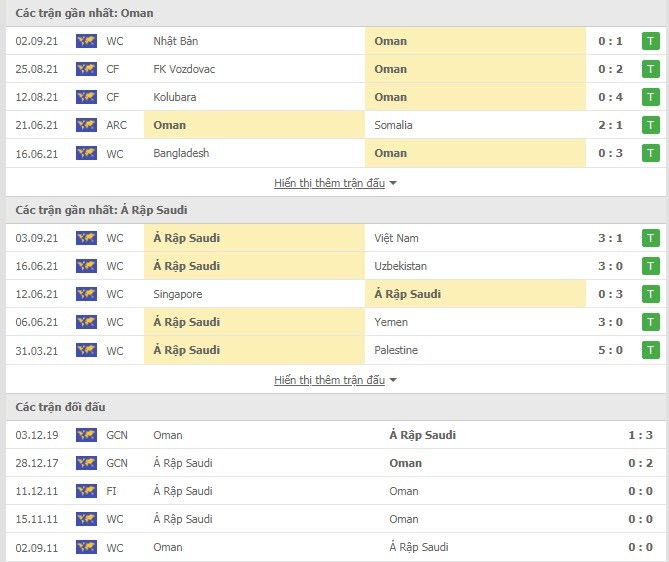
Task: Click the 1 : 3 head-to-head score from 03.12.19
Action: tap(640, 435)
